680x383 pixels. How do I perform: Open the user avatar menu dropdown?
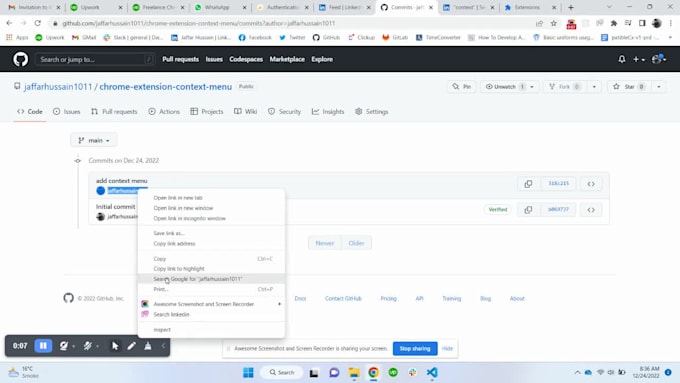pos(659,59)
